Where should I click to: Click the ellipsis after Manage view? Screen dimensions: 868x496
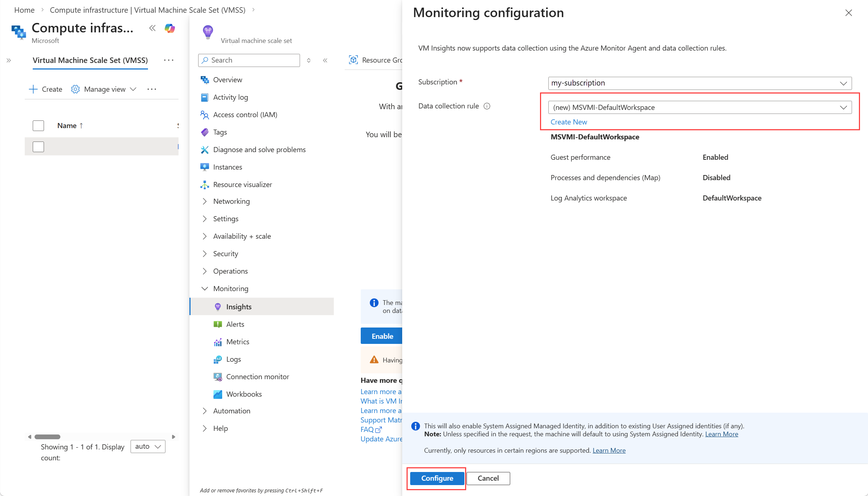[x=152, y=89]
